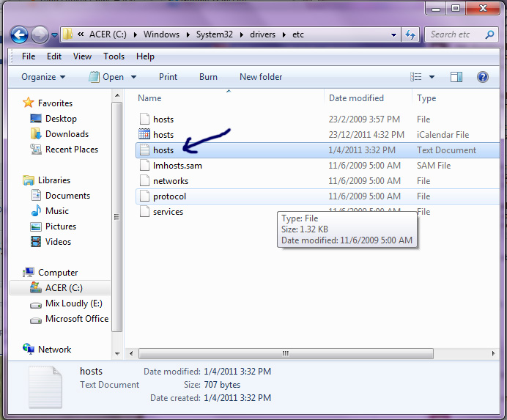The height and width of the screenshot is (420, 507).
Task: Sort by the Type column header
Action: 426,98
